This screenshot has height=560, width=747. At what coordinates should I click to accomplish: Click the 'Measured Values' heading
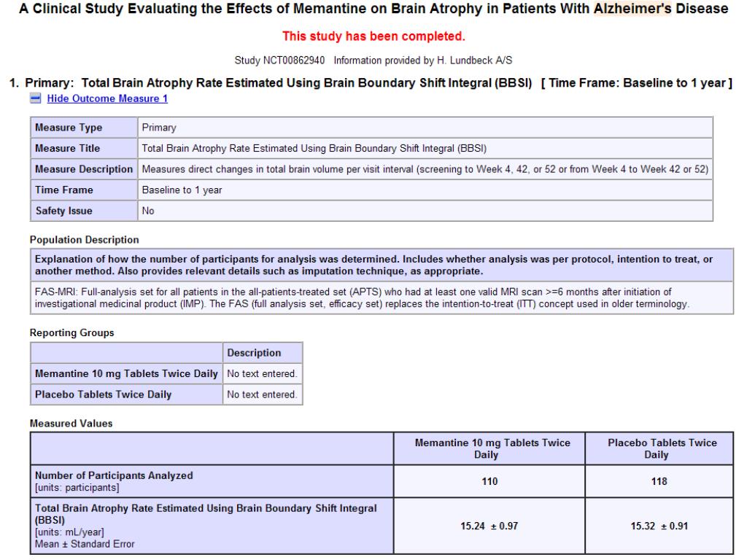point(71,424)
